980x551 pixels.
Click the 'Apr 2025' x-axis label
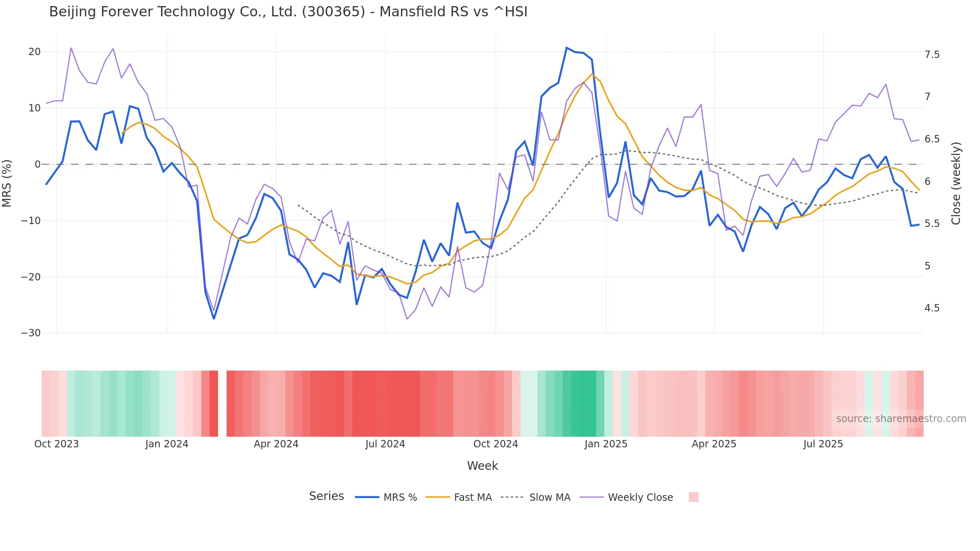pyautogui.click(x=714, y=444)
